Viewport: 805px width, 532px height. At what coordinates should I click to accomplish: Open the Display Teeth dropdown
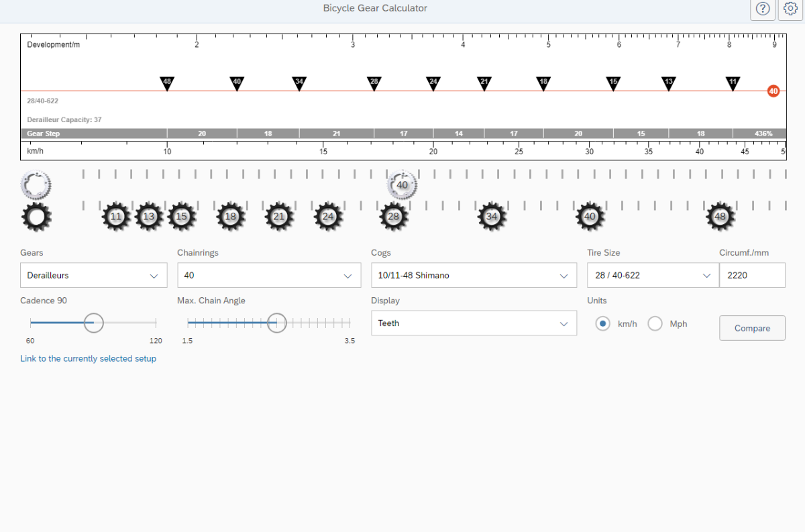click(x=473, y=323)
